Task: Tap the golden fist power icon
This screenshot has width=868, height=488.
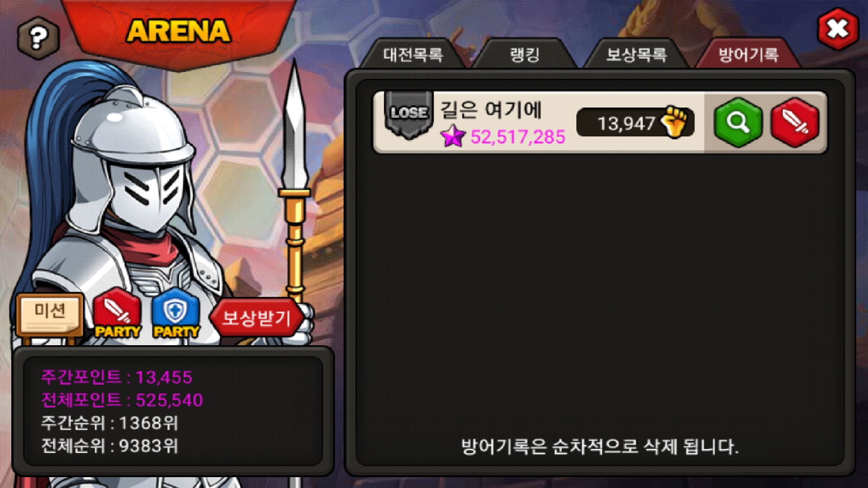Action: pos(674,122)
